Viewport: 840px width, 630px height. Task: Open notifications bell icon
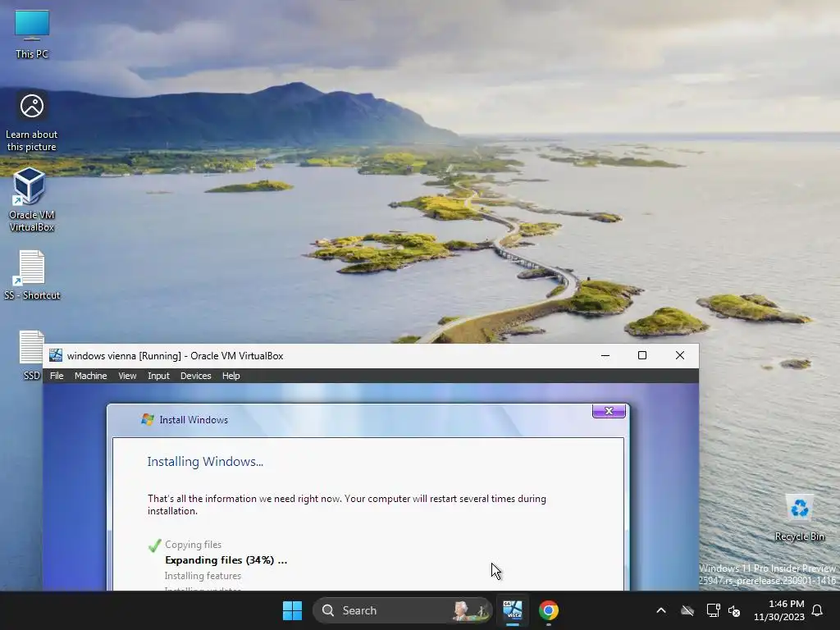(x=817, y=610)
